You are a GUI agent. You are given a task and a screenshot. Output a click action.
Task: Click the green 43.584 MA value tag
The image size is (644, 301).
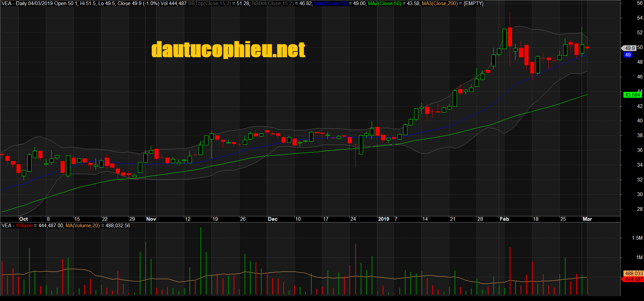(632, 95)
